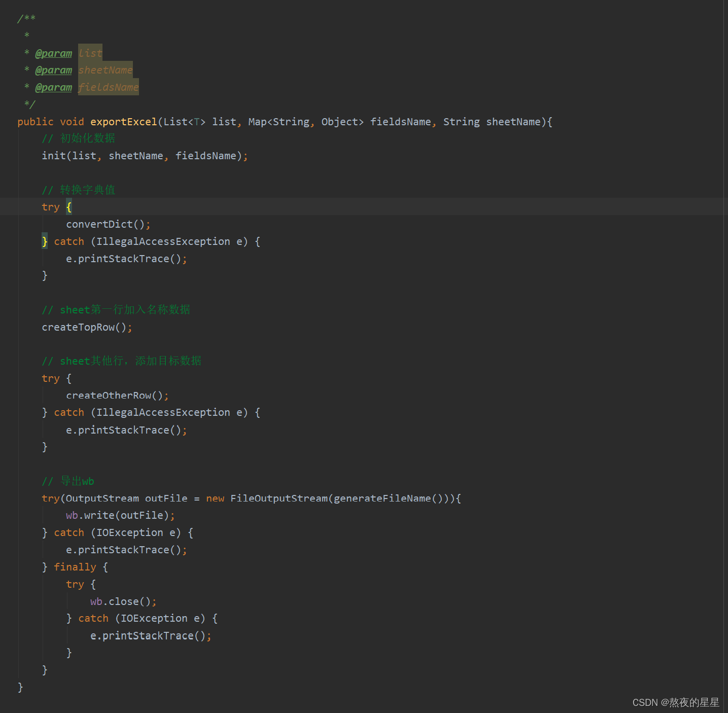Click the highlighted opening brace after first try
The width and height of the screenshot is (728, 713).
(69, 207)
